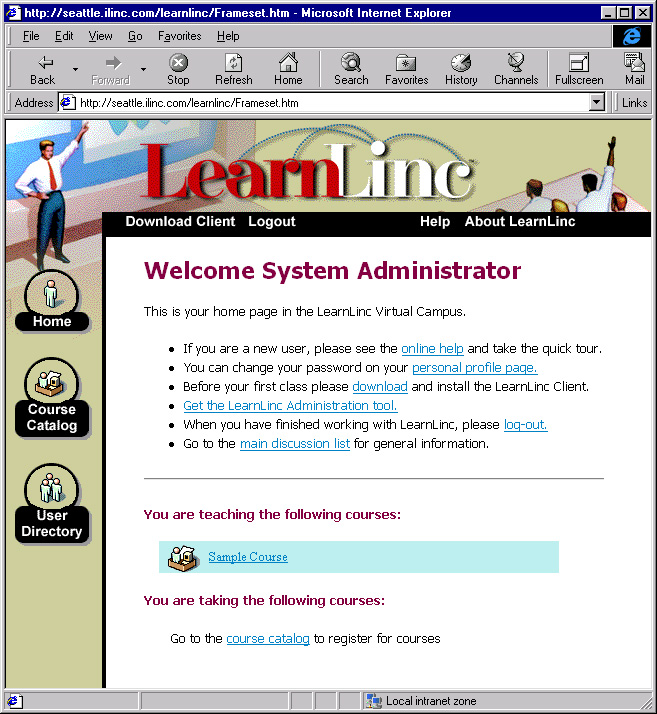Viewport: 657px width, 714px height.
Task: Expand the Forward button history arrow
Action: (143, 69)
